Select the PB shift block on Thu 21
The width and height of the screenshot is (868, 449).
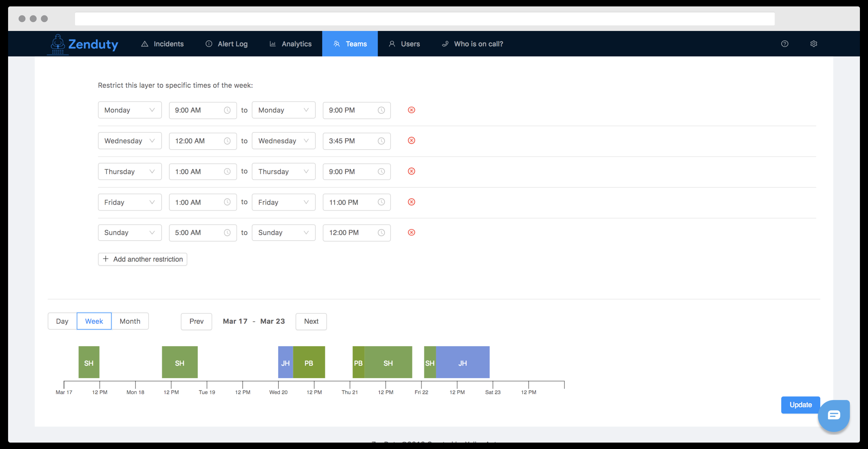click(358, 363)
